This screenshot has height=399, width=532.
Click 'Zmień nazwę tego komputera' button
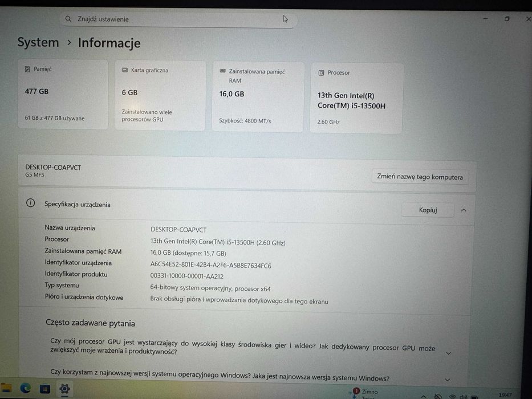tap(420, 177)
